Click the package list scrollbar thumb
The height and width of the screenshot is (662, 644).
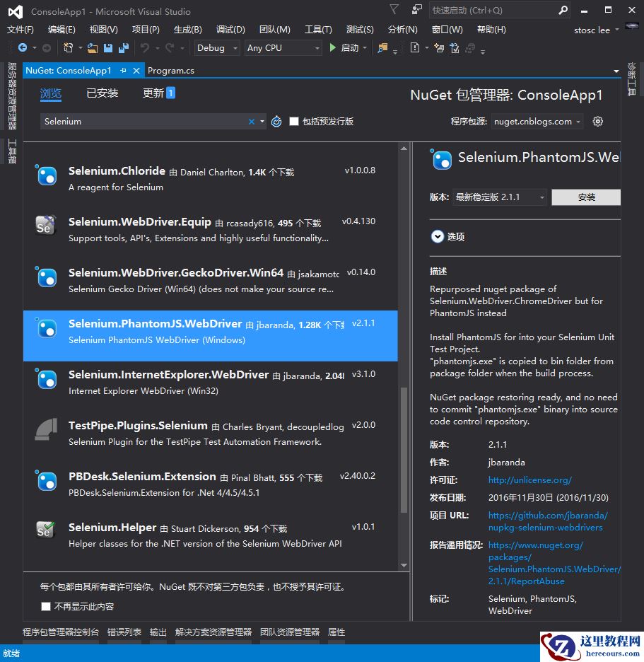tap(404, 450)
